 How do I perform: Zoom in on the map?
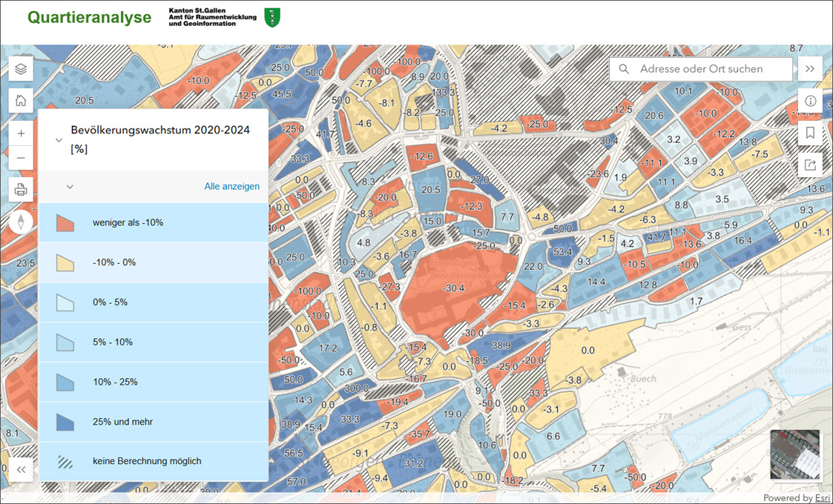coord(21,134)
